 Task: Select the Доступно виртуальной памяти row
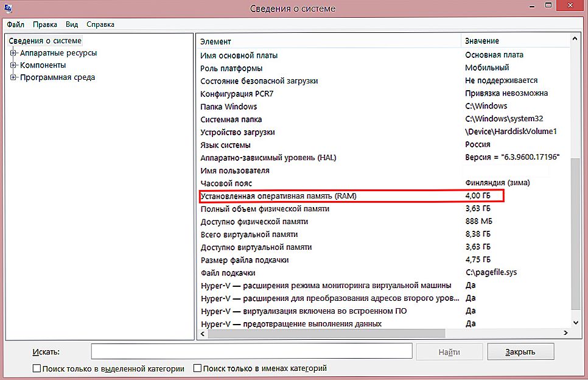[383, 247]
